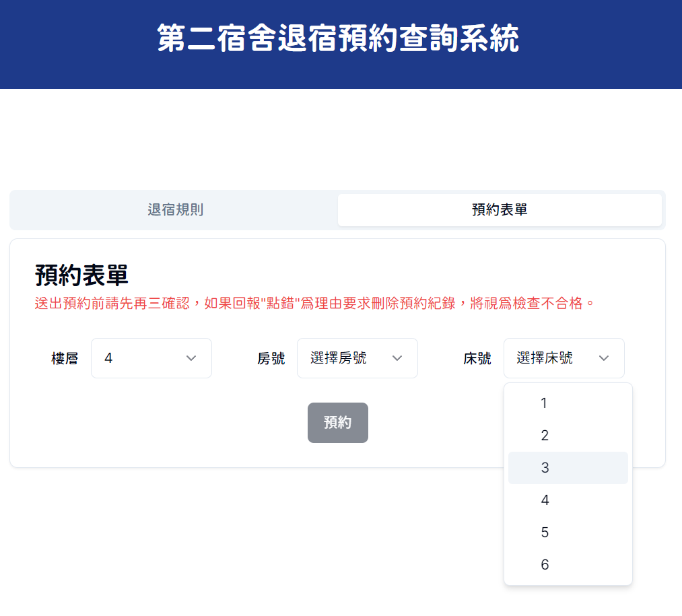Viewport: 682px width, 616px height.
Task: Select bed number 2 from the list
Action: point(568,435)
